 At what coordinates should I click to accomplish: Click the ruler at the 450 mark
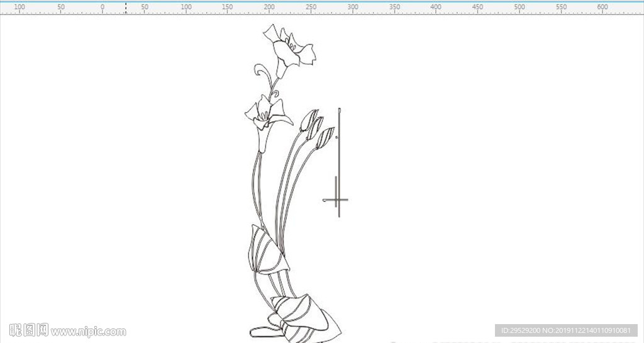coord(478,7)
